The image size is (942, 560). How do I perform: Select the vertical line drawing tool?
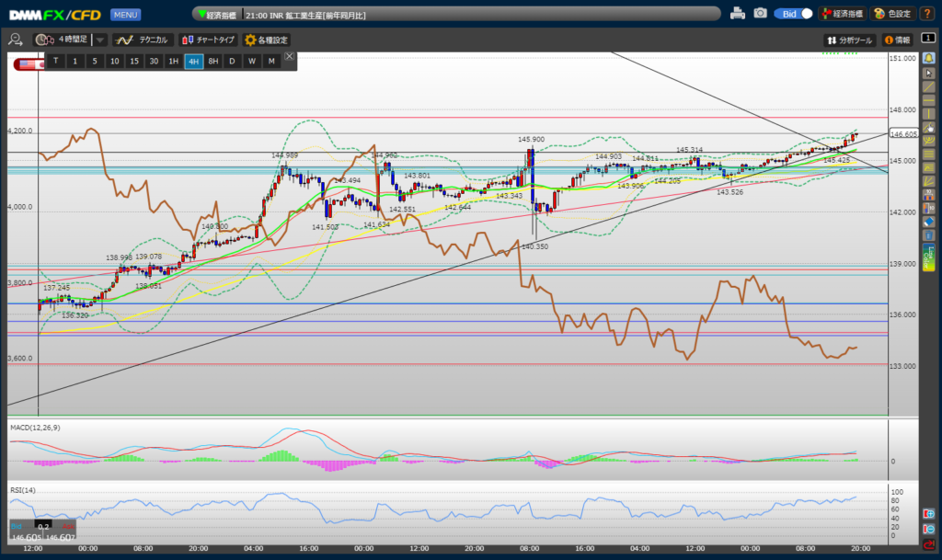(x=929, y=113)
